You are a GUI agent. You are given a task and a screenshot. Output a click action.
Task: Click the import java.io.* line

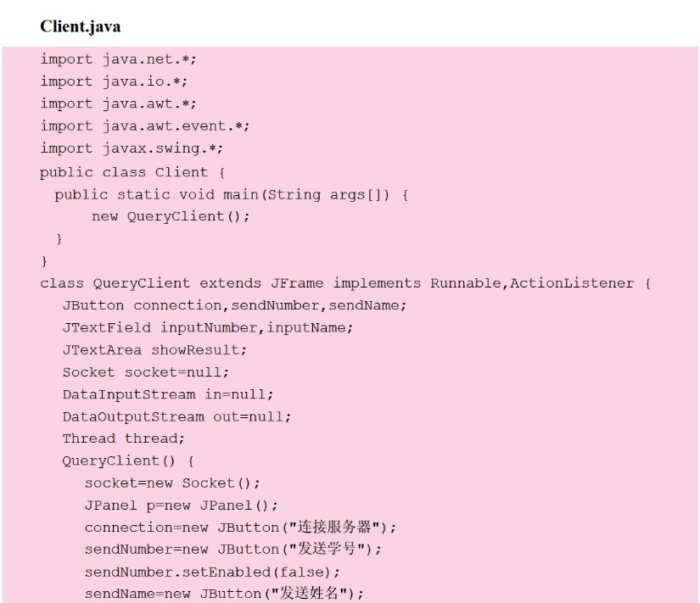point(114,81)
